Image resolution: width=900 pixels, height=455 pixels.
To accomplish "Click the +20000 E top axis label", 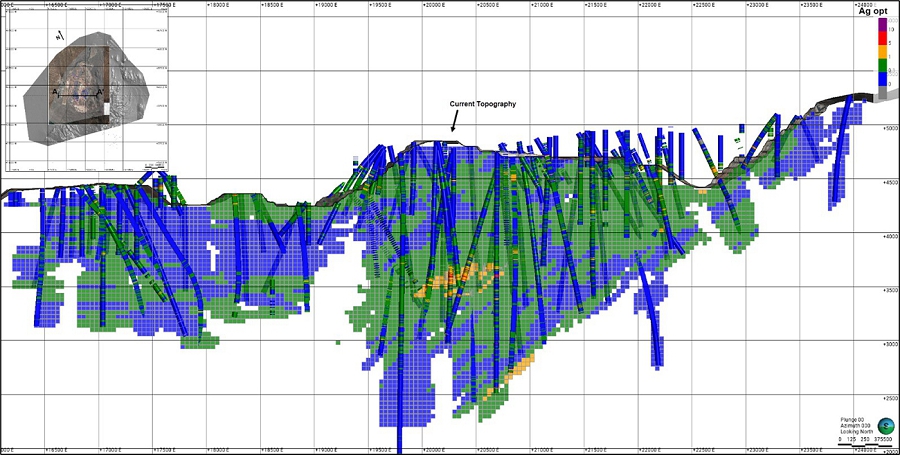I will pos(431,4).
